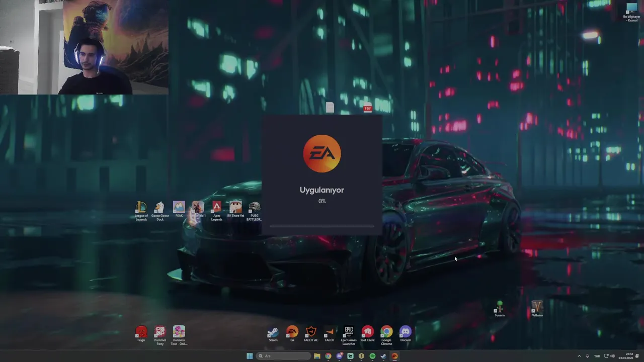Select the Google Chrome desktop shortcut
Viewport: 644px width, 362px height.
tap(386, 335)
